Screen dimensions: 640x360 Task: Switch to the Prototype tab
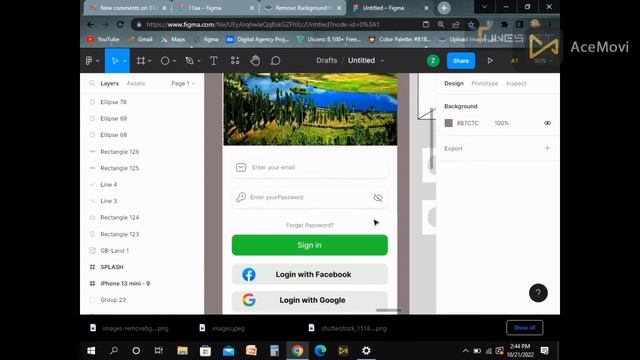(x=484, y=83)
